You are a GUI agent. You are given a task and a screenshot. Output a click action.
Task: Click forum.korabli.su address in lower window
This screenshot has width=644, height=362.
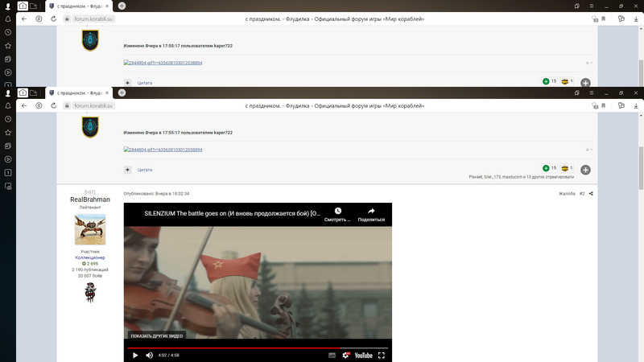click(93, 105)
